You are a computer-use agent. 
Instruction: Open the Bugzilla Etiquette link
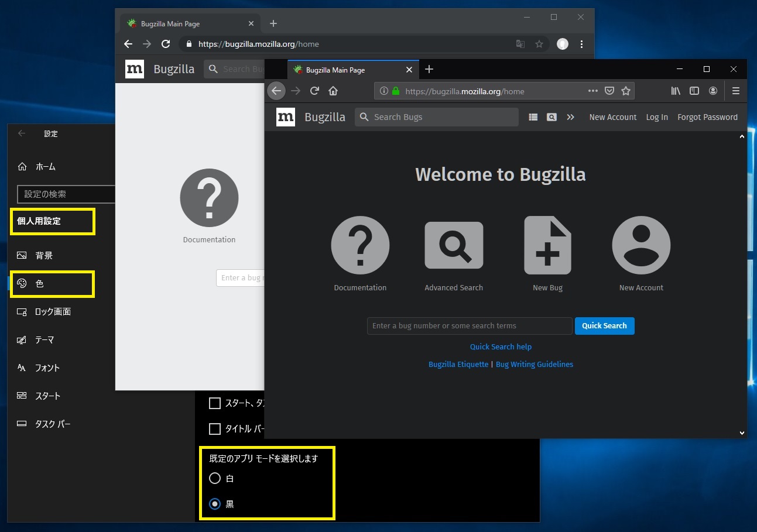pos(458,364)
